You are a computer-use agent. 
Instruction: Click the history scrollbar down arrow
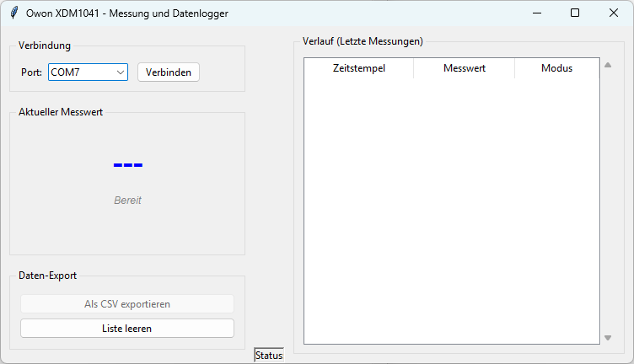click(x=608, y=338)
